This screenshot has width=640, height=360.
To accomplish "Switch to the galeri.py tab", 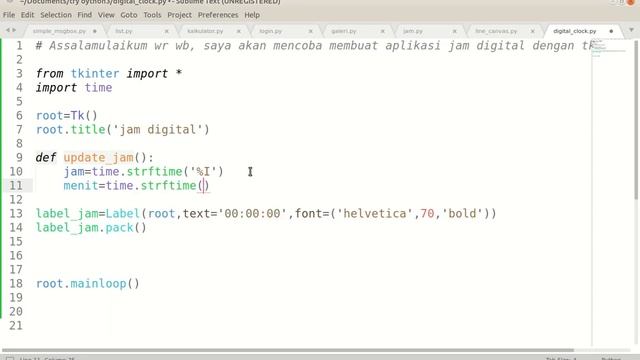I will [344, 31].
